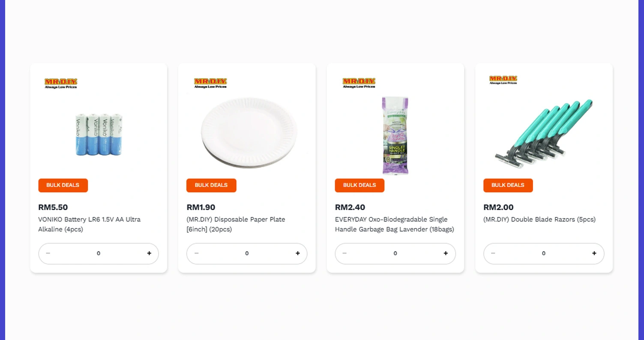Decrease quantity of VONIKO batteries
The width and height of the screenshot is (644, 340).
(48, 253)
